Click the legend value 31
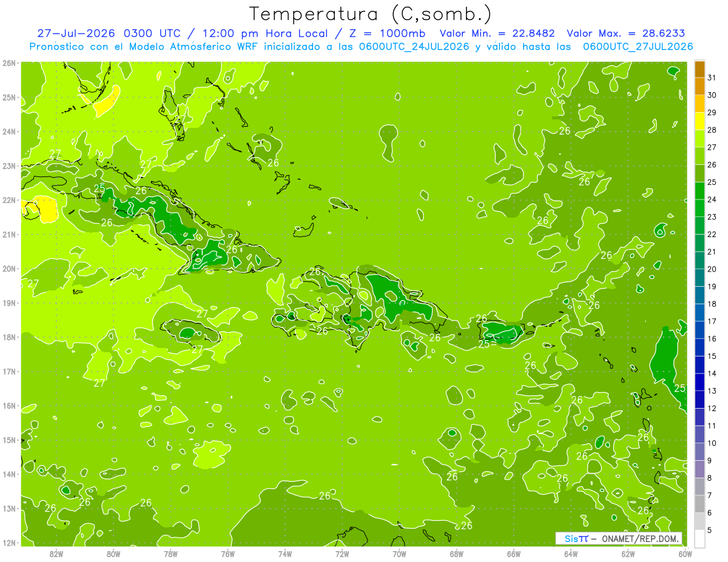The image size is (728, 562). [712, 78]
